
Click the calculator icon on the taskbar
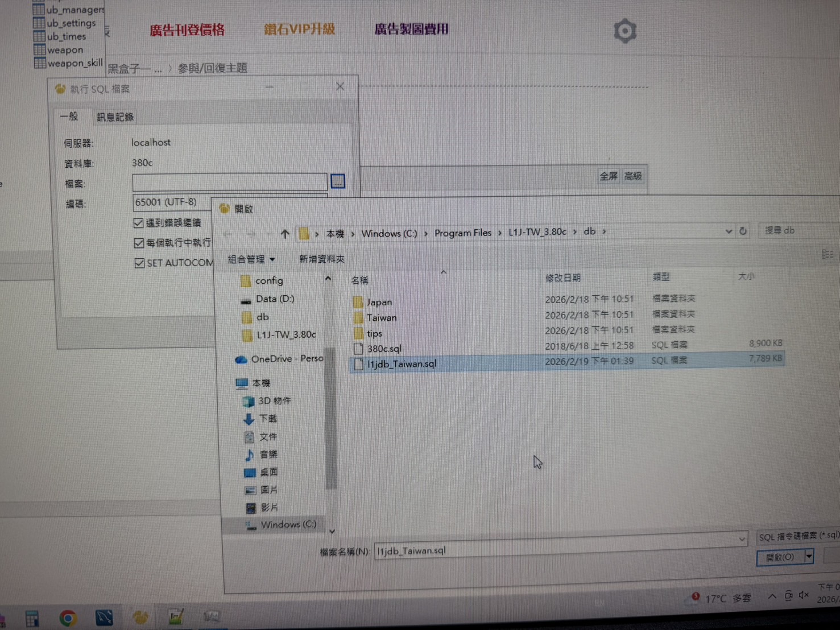pos(32,618)
